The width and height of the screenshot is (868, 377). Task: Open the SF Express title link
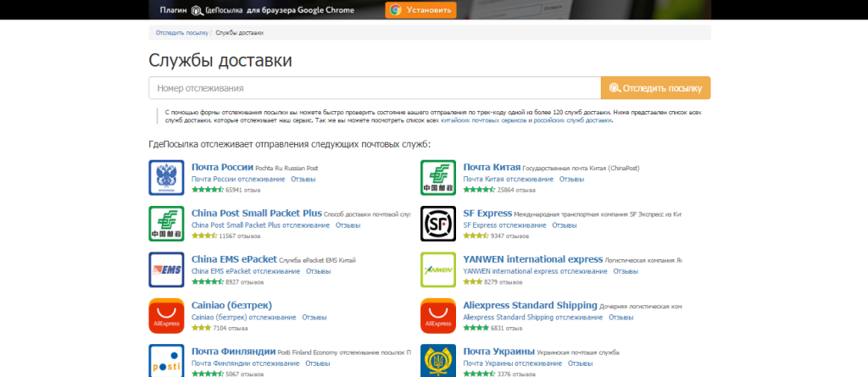(x=487, y=213)
